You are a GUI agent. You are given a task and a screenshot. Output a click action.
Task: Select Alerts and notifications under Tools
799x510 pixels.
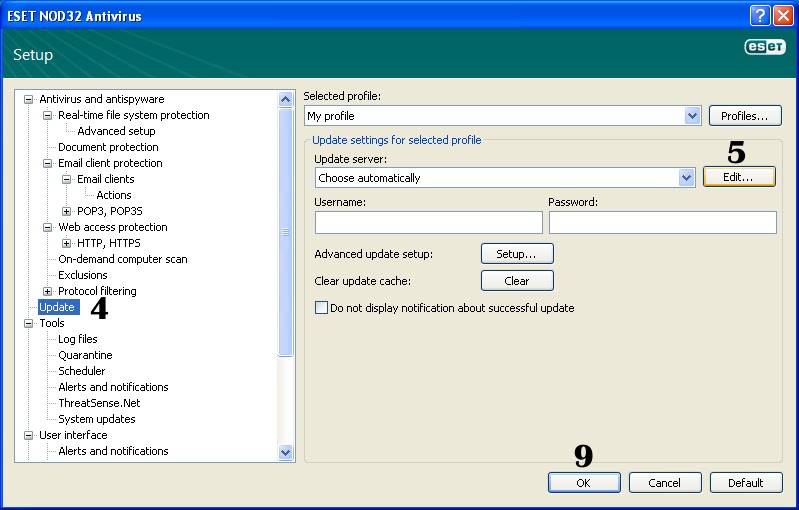[113, 387]
